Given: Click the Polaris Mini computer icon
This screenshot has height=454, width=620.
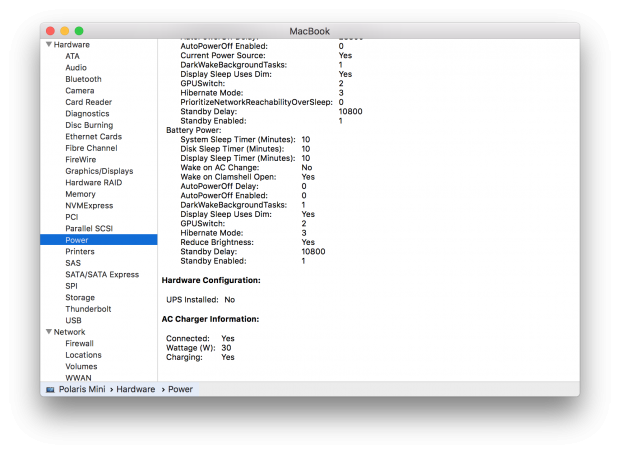Looking at the screenshot, I should tap(50, 390).
